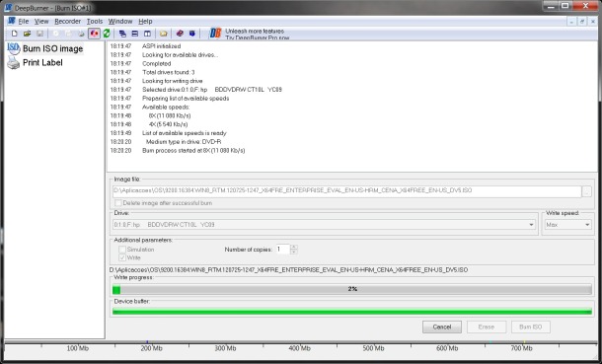Open the Help menu
The height and width of the screenshot is (364, 602).
point(145,22)
